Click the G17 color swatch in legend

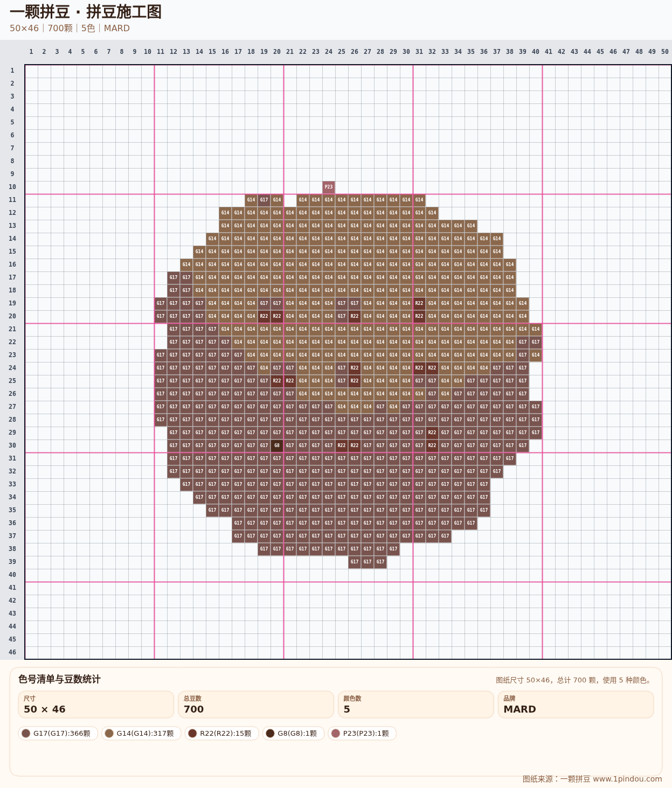(26, 733)
